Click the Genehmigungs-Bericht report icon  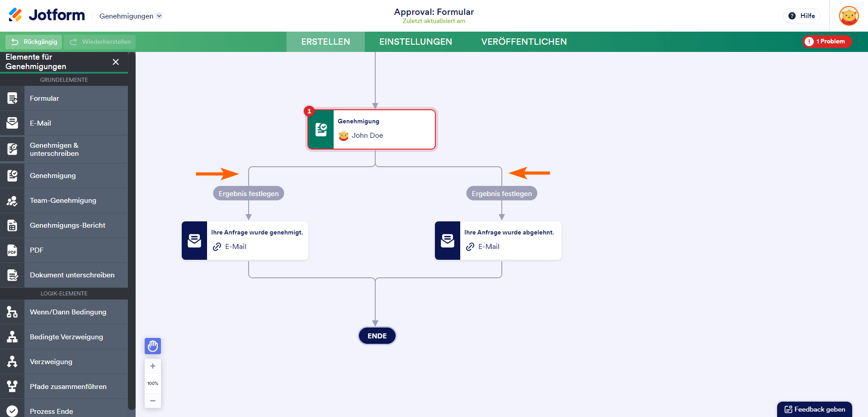(x=12, y=225)
